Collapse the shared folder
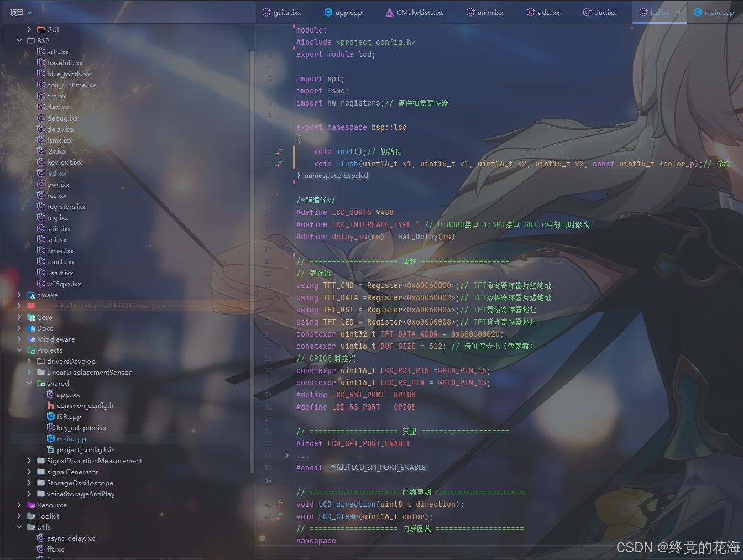This screenshot has height=560, width=743. pyautogui.click(x=29, y=383)
